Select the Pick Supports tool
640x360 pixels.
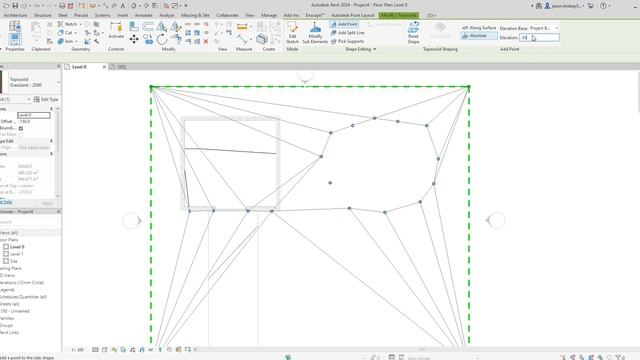347,41
